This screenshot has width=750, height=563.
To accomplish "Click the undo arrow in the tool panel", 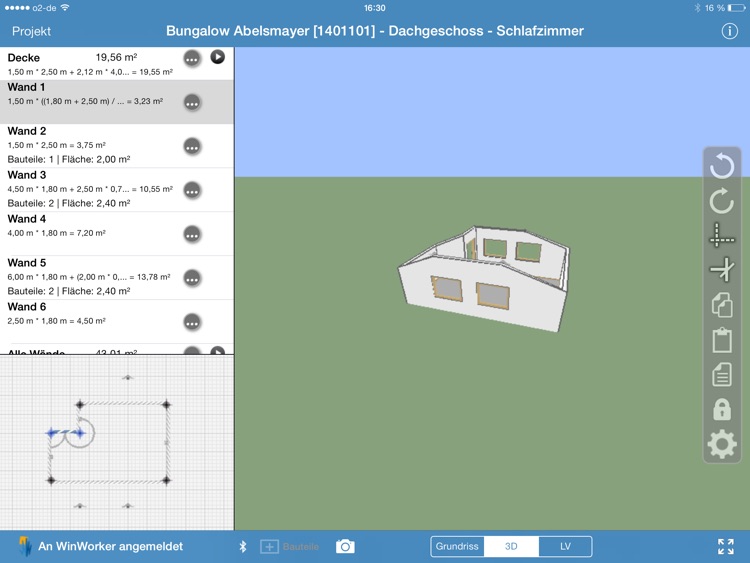I will [x=722, y=166].
